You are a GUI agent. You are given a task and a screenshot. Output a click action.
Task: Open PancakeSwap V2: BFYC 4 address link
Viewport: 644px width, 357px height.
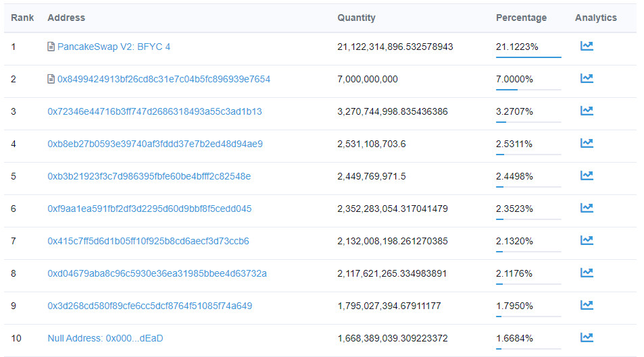pos(114,47)
